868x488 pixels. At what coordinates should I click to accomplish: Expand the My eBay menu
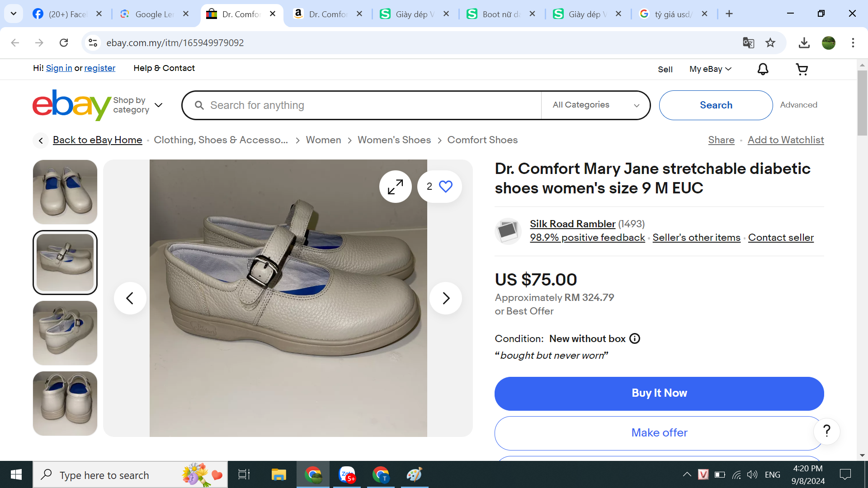point(710,69)
